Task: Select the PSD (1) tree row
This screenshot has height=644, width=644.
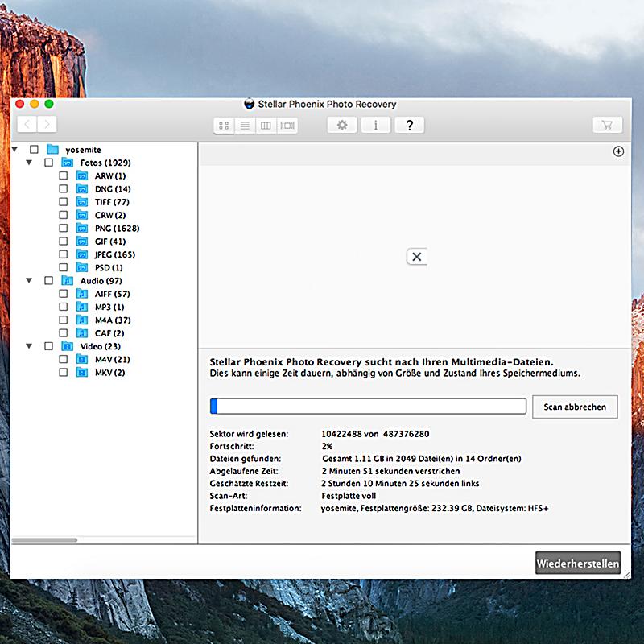Action: tap(105, 267)
